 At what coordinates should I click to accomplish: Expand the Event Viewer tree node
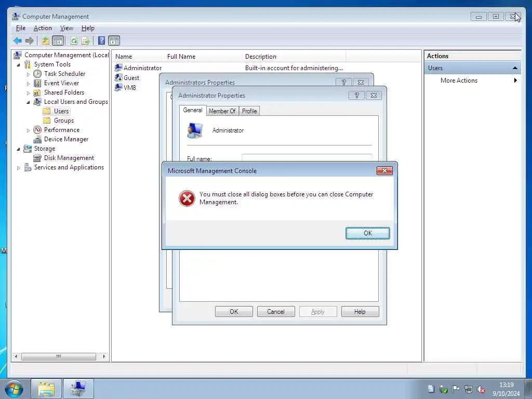coord(28,84)
